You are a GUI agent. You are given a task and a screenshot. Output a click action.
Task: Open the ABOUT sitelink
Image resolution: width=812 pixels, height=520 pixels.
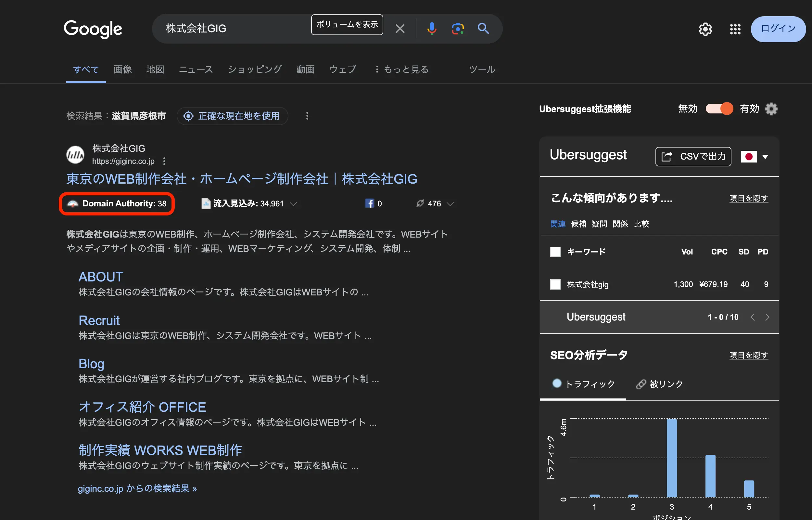coord(101,277)
